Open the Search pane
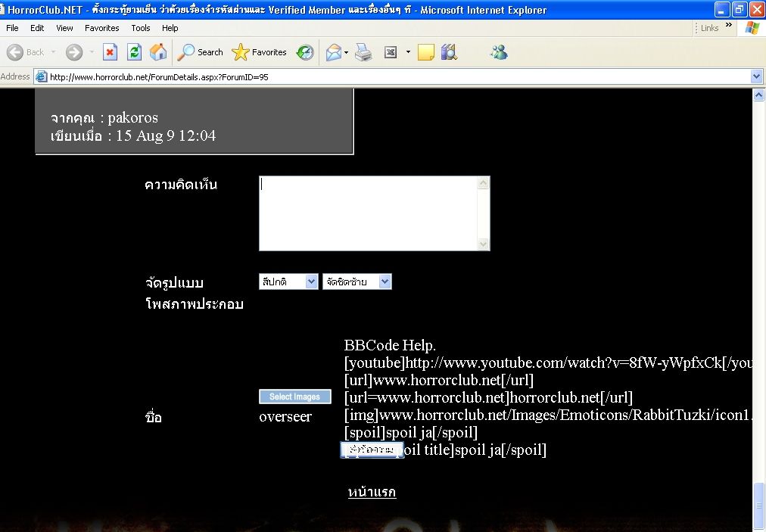Viewport: 766px width, 532px height. tap(201, 52)
